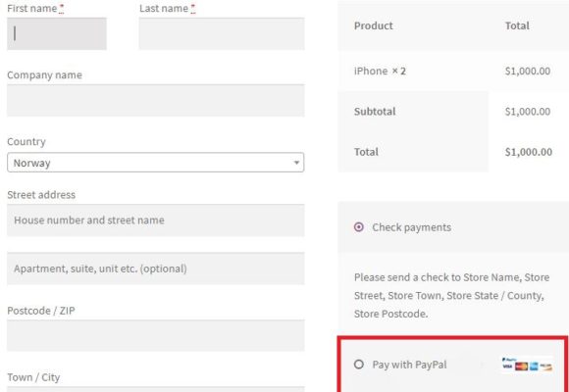Click the Town / City input field

click(x=155, y=389)
